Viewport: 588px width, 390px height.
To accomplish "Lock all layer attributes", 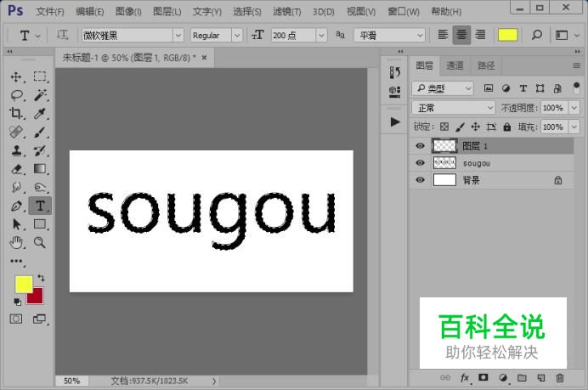I will click(507, 127).
